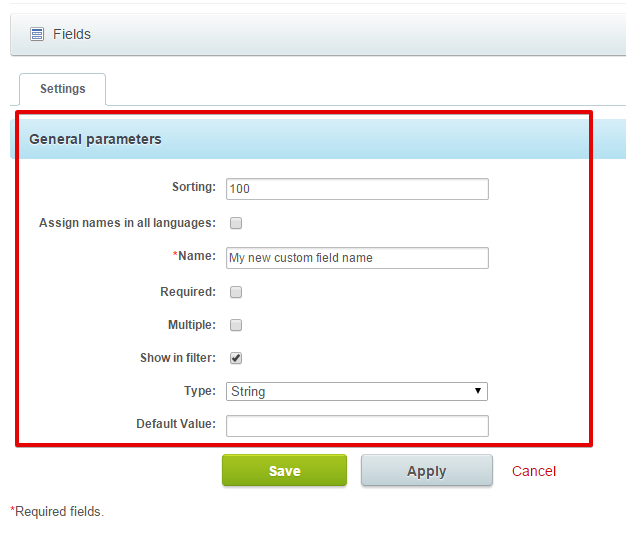Click the Fields form icon

pyautogui.click(x=37, y=34)
